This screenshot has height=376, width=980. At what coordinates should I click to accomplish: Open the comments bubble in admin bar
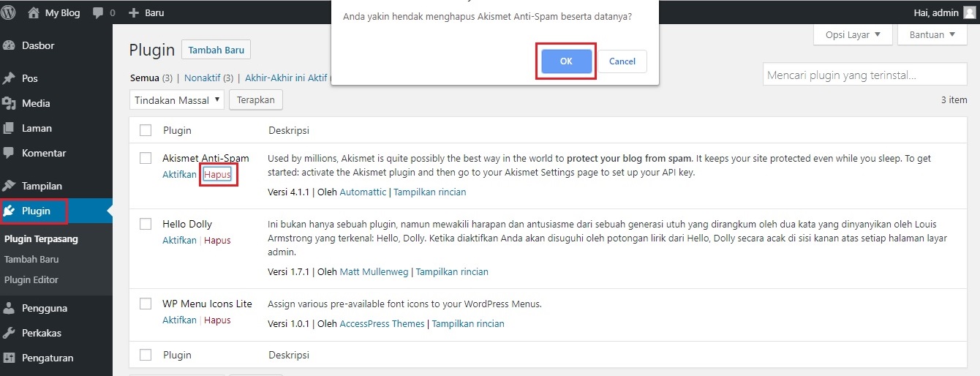pos(99,12)
